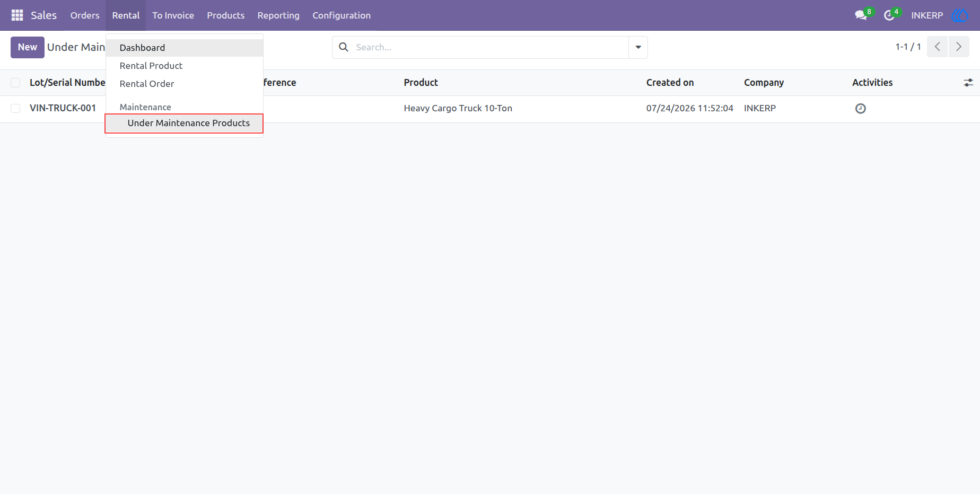This screenshot has height=494, width=980.
Task: Sort by Created on column header
Action: click(670, 83)
